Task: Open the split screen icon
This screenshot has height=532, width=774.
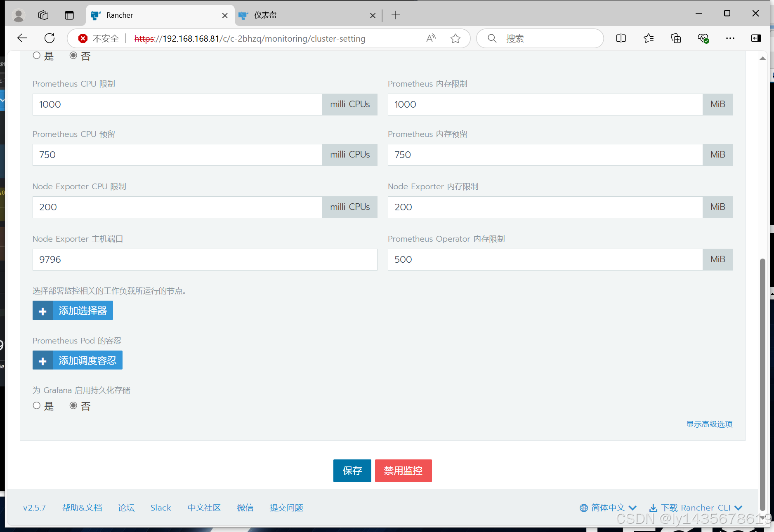Action: point(621,38)
